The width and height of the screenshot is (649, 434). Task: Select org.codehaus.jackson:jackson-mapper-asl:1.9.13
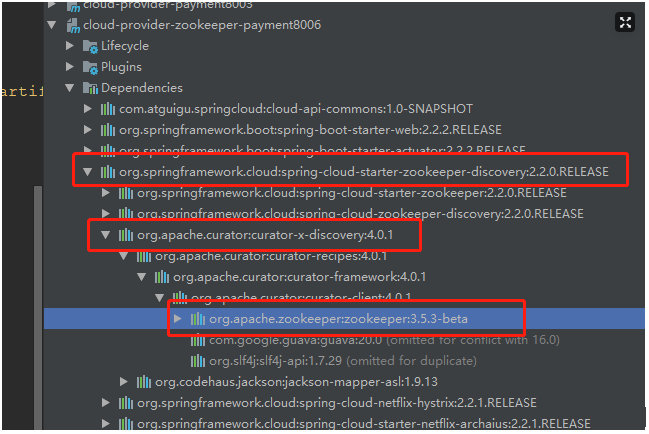[296, 381]
